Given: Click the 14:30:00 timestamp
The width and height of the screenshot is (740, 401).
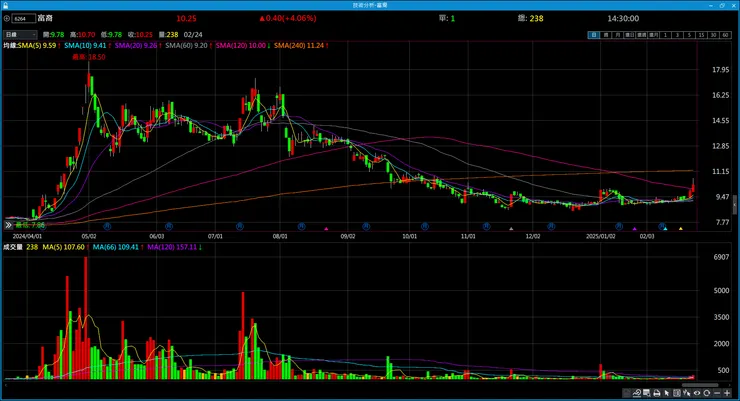Looking at the screenshot, I should point(623,18).
